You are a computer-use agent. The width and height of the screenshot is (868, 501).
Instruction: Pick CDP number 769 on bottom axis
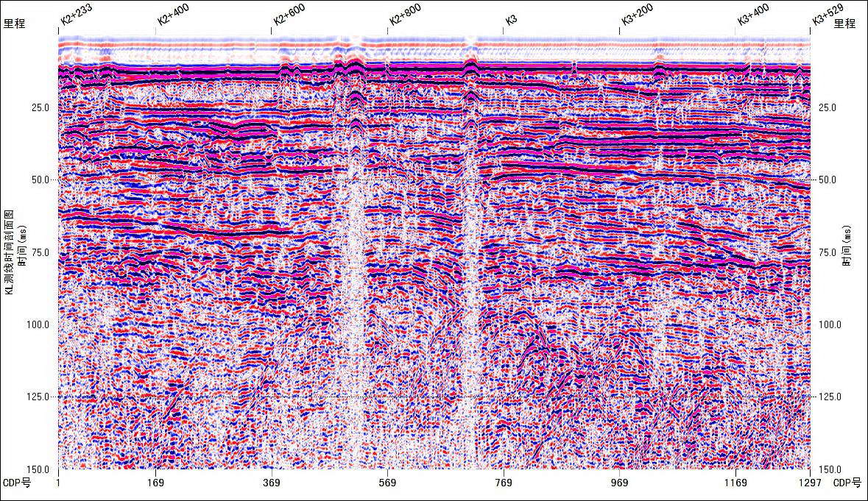504,483
